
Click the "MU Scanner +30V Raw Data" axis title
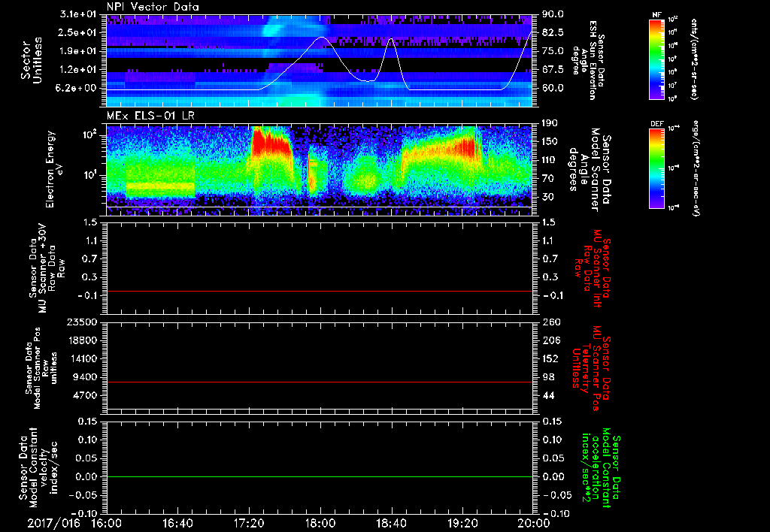[x=47, y=268]
